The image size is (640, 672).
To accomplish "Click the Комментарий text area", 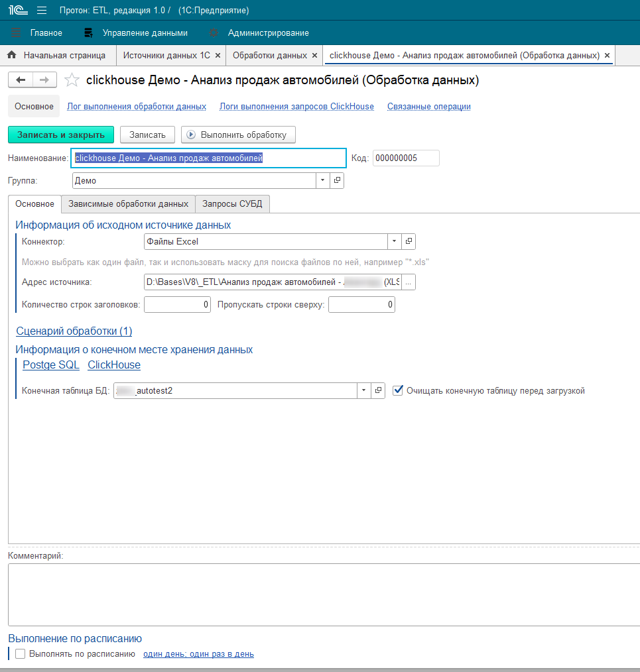I will click(324, 595).
